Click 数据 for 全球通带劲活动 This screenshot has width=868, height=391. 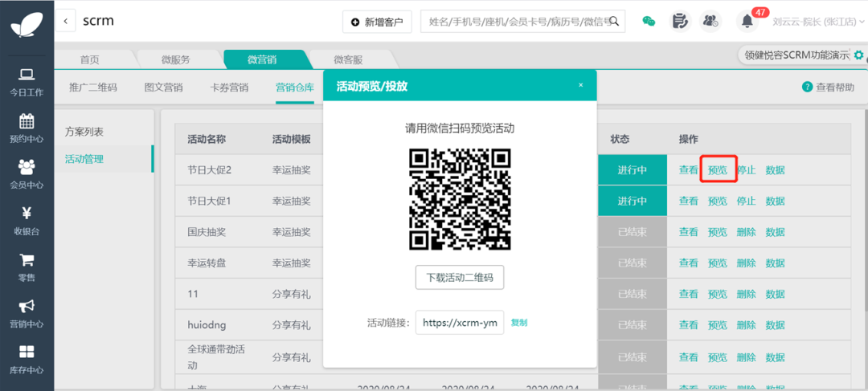click(775, 357)
